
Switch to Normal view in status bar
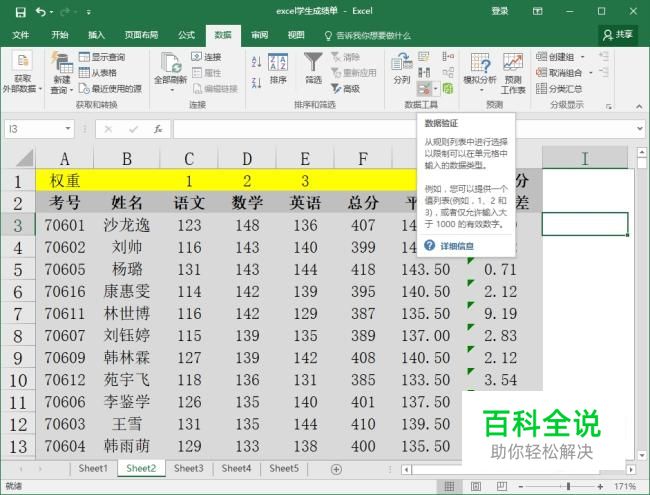(x=449, y=486)
